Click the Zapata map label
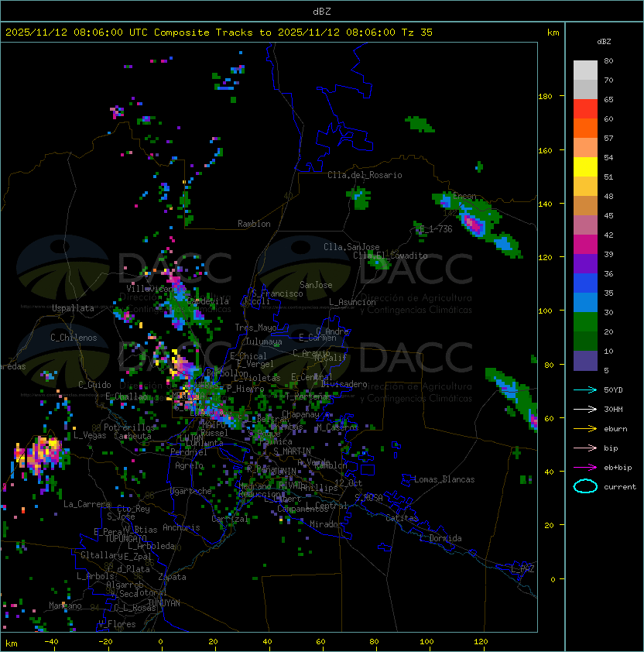Image resolution: width=644 pixels, height=652 pixels. click(x=172, y=577)
